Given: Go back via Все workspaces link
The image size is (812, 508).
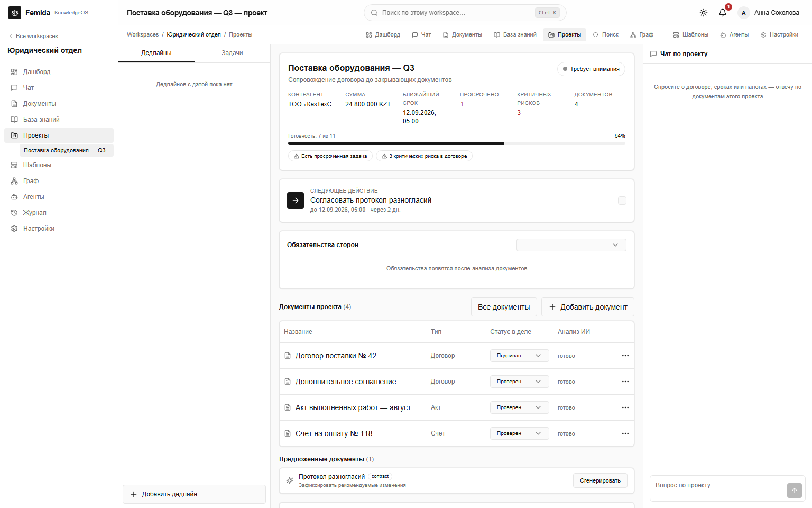Looking at the screenshot, I should click(33, 36).
